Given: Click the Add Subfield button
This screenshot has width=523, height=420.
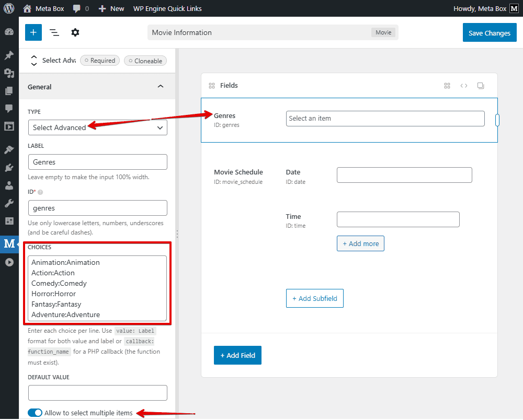Looking at the screenshot, I should coord(314,298).
